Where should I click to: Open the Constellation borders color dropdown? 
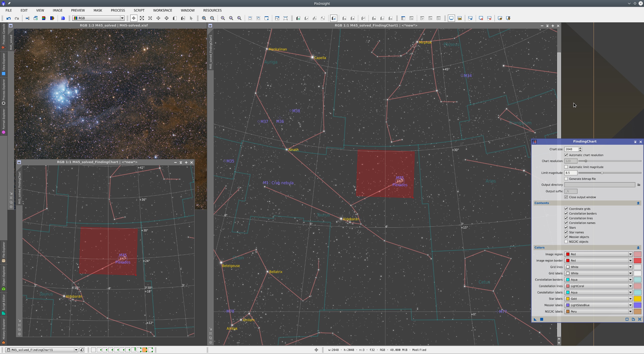[598, 280]
